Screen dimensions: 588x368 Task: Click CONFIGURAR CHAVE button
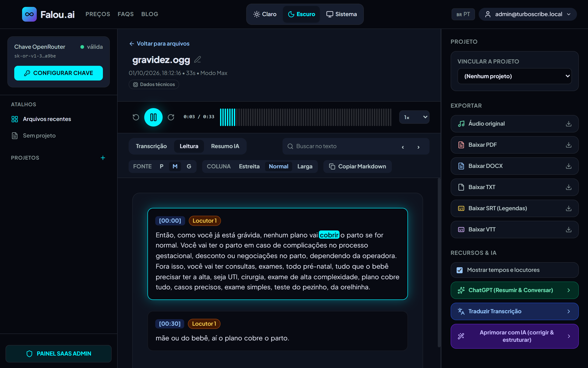[x=58, y=73]
